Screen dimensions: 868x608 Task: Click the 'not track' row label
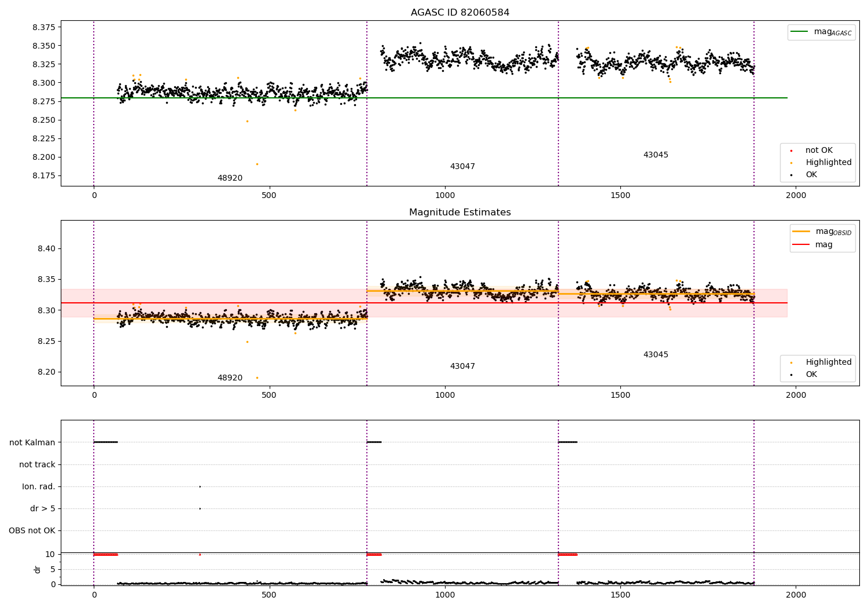(x=37, y=465)
